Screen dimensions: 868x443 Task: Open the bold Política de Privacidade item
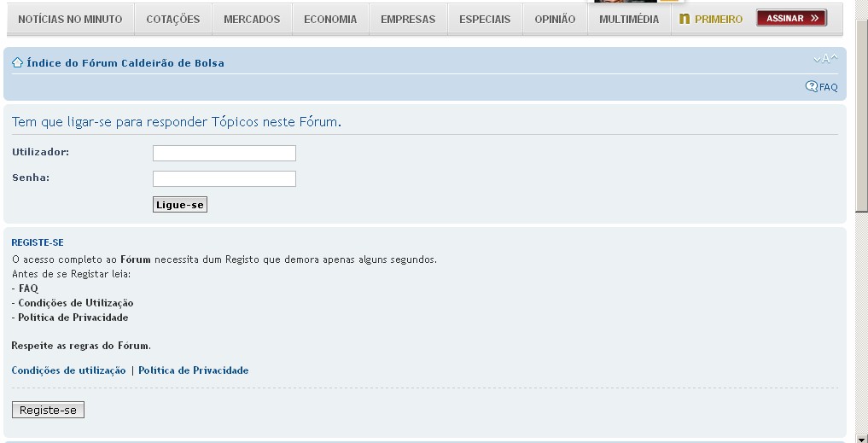point(73,318)
